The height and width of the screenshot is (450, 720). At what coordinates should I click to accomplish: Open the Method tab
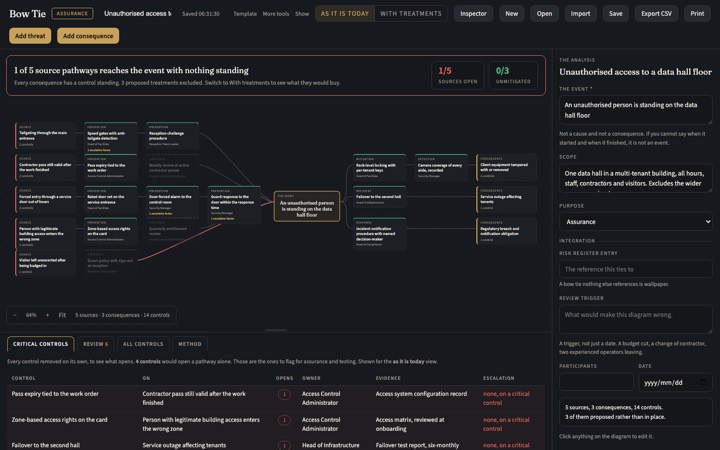click(x=190, y=344)
